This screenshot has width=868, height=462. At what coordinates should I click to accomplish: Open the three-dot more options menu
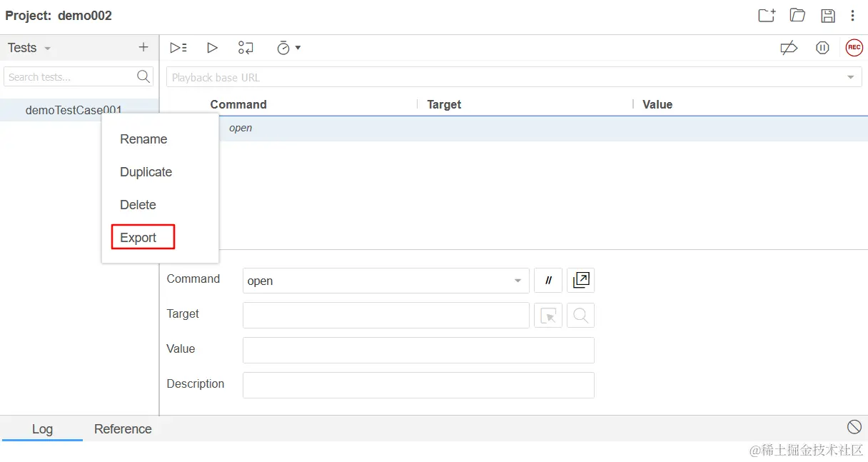pos(852,16)
